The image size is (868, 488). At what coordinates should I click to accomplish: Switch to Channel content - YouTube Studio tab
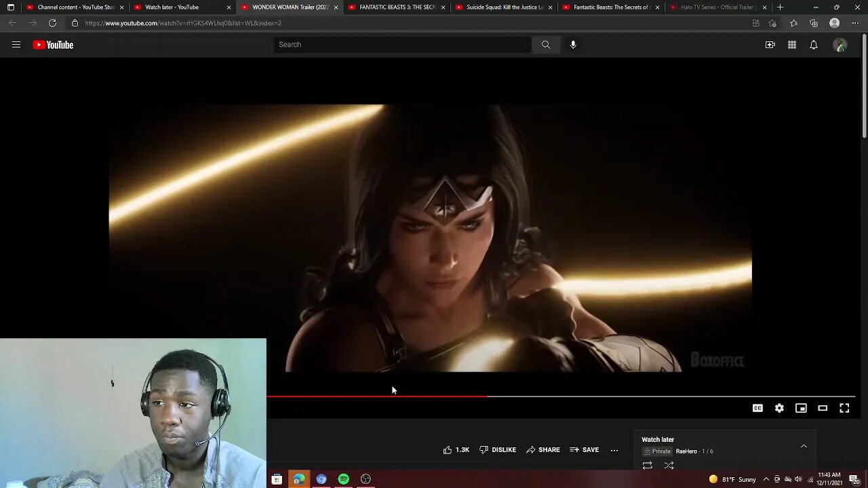75,7
